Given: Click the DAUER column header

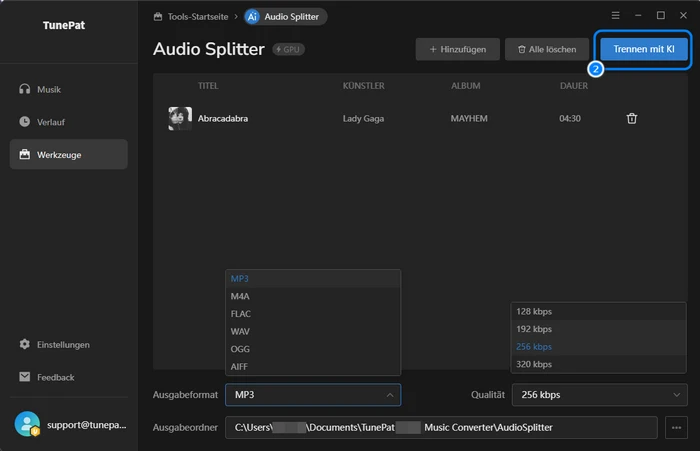Looking at the screenshot, I should pyautogui.click(x=574, y=86).
